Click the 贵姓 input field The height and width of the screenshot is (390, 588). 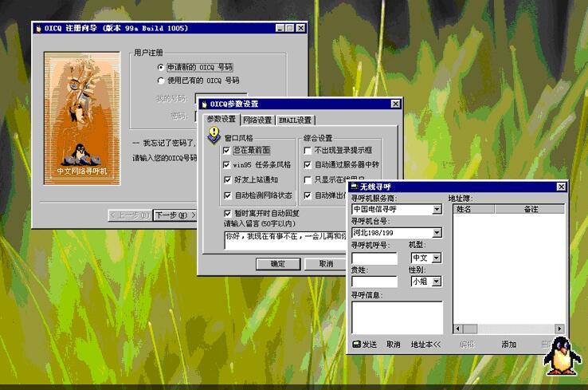[x=374, y=282]
